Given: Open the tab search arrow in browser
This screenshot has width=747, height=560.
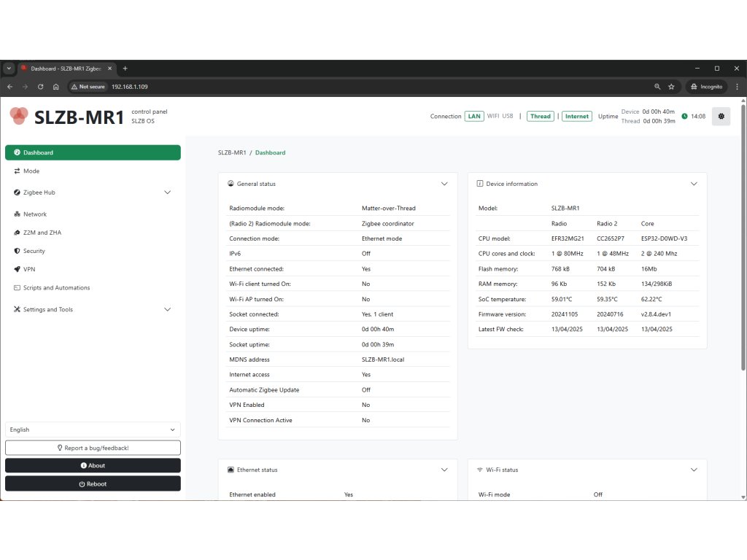Looking at the screenshot, I should 9,69.
